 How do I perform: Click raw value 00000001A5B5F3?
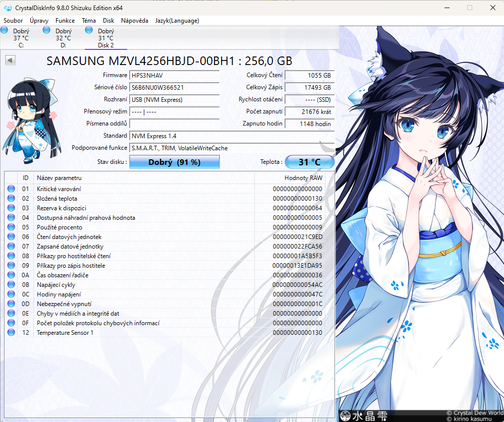[x=297, y=256]
